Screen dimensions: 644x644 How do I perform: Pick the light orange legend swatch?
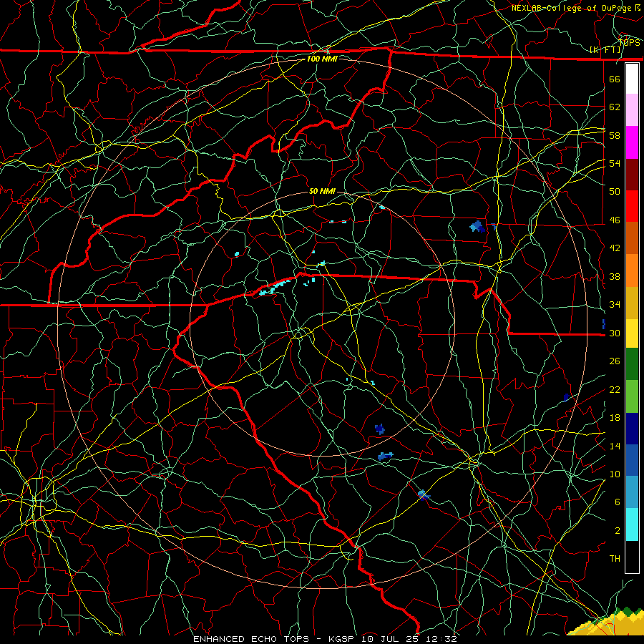tap(632, 270)
